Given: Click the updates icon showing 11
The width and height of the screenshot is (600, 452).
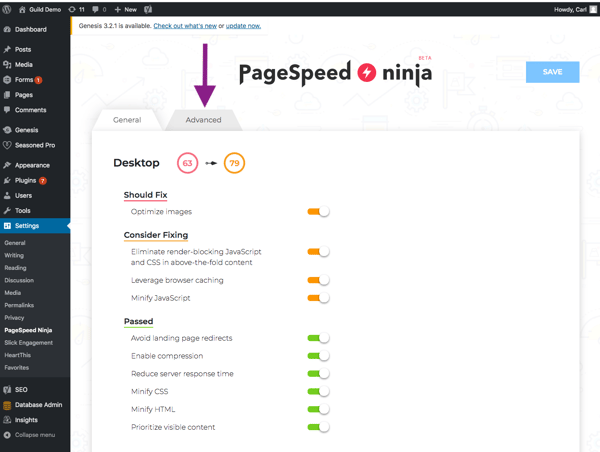Looking at the screenshot, I should [72, 10].
